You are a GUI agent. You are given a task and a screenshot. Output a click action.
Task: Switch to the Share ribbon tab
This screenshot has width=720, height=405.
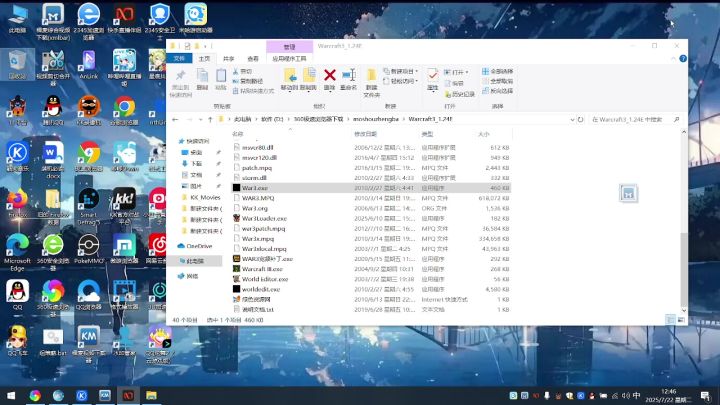coord(228,58)
